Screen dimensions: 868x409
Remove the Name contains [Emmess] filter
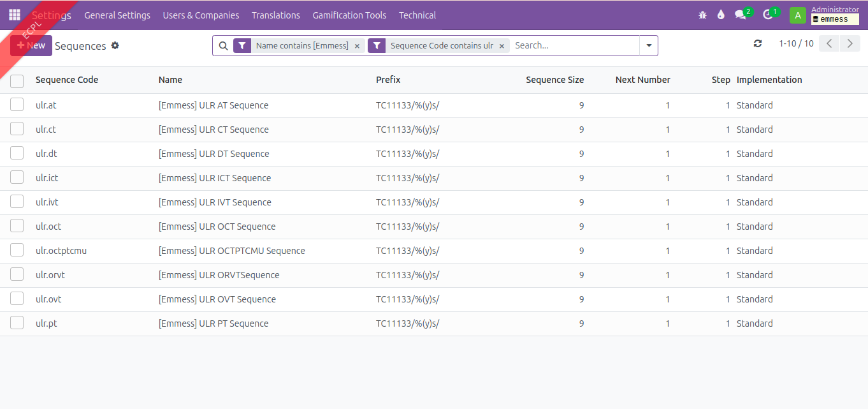(357, 46)
